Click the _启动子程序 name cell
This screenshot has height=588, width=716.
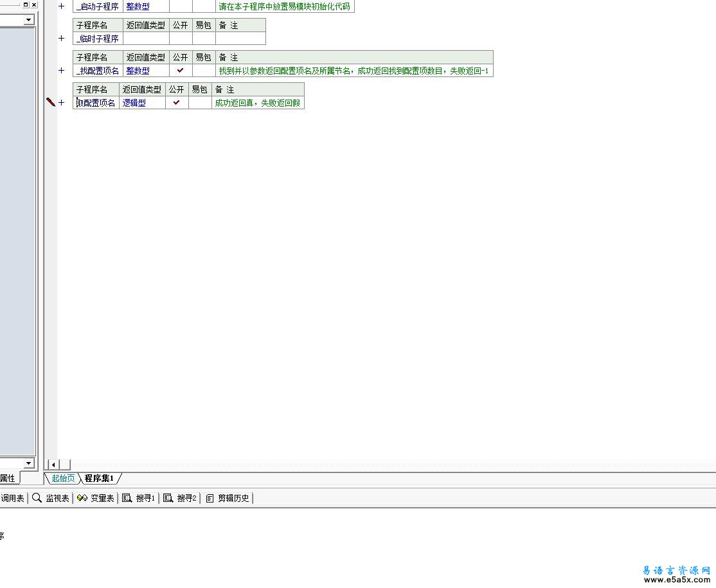(98, 6)
